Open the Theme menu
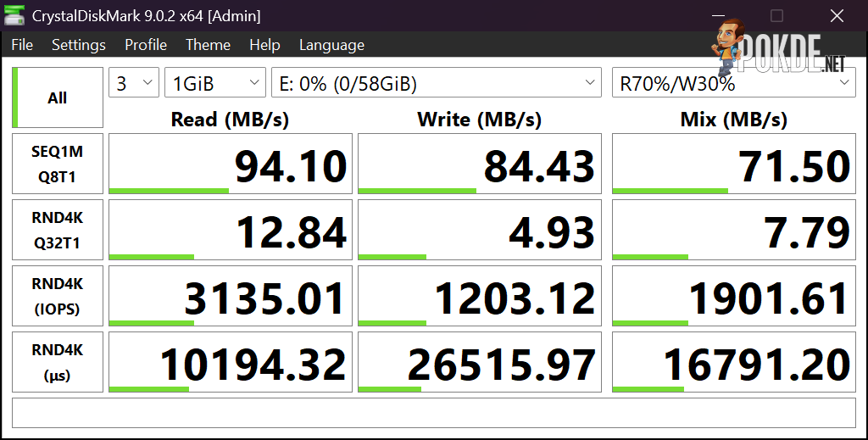Image resolution: width=868 pixels, height=440 pixels. click(209, 45)
